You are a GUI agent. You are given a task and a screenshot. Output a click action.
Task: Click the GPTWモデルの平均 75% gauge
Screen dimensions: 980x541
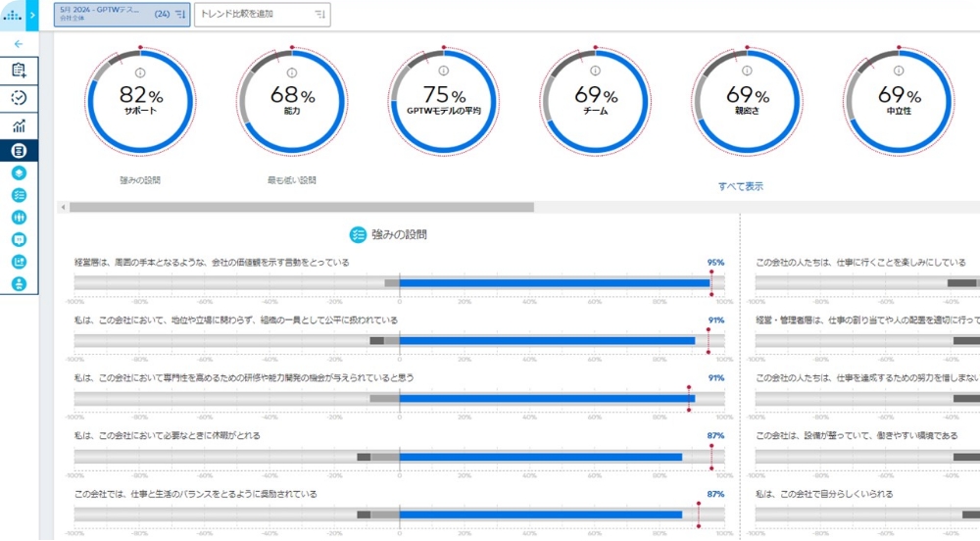[x=443, y=100]
